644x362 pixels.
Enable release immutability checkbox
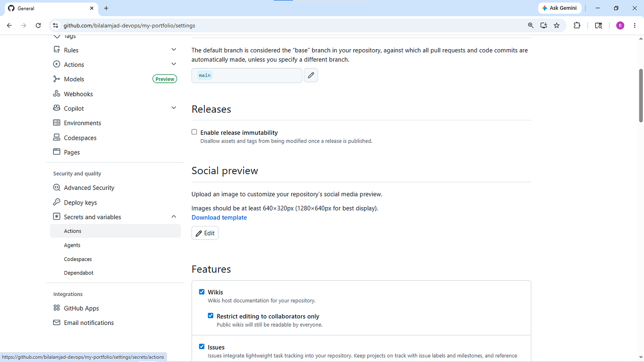(194, 132)
